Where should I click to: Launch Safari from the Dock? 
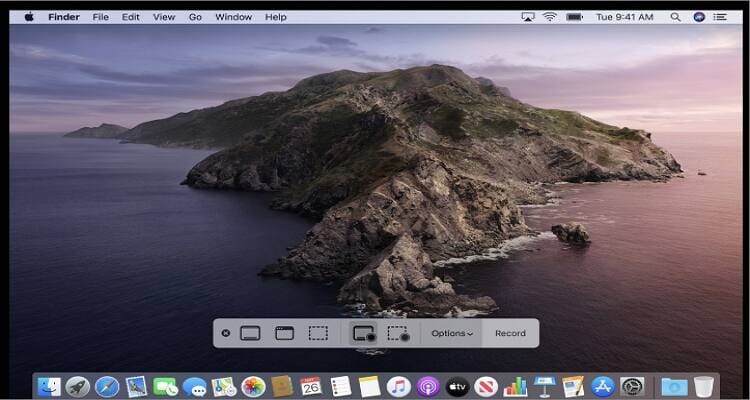(107, 387)
